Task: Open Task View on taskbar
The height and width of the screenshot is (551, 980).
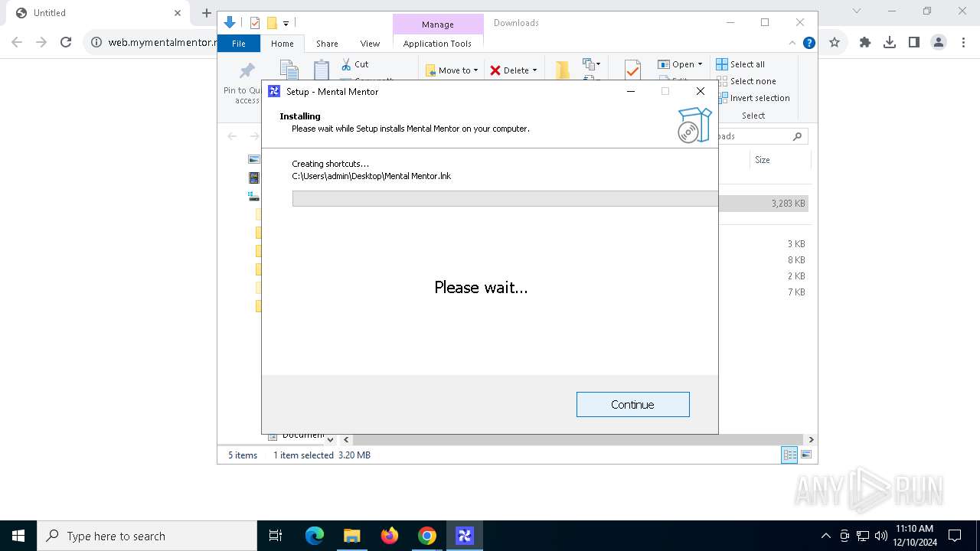Action: (x=276, y=536)
